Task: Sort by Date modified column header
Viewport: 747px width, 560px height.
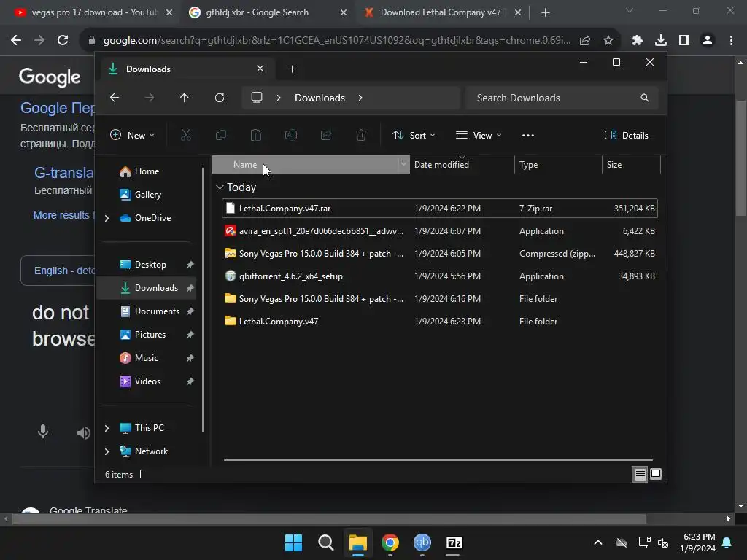Action: (462, 164)
